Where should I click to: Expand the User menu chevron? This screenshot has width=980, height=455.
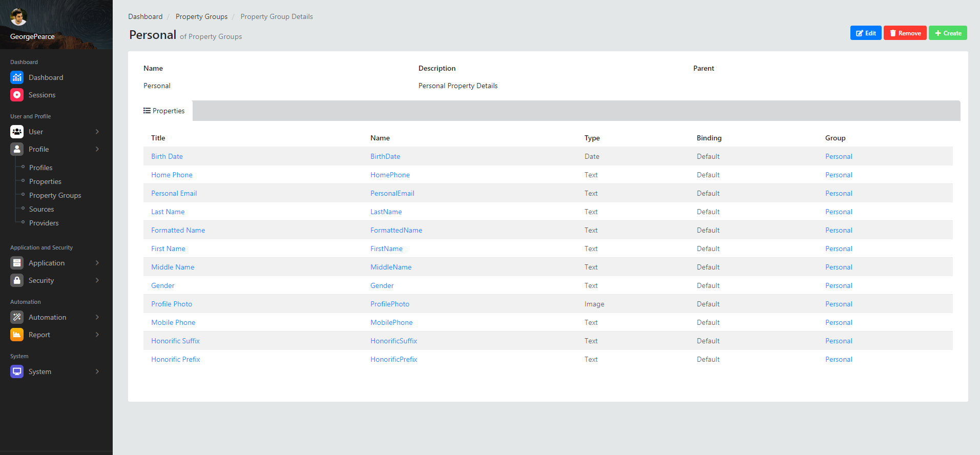point(97,132)
